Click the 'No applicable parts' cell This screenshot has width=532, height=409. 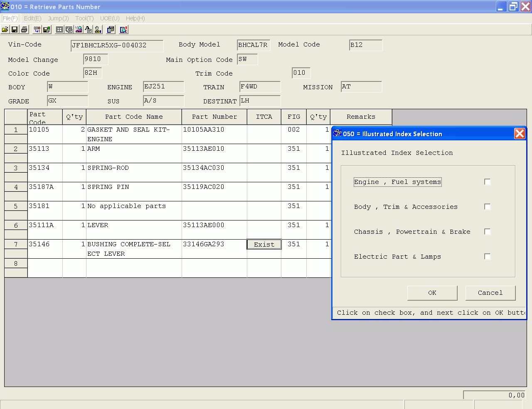134,211
